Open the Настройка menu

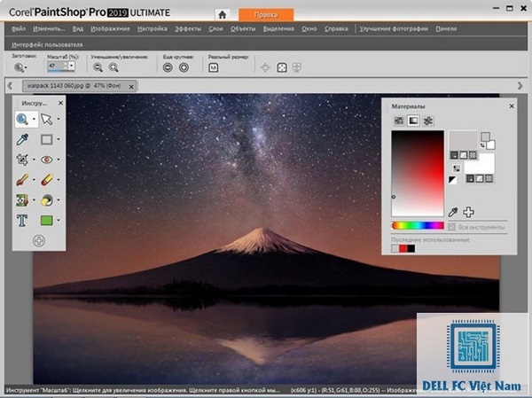(x=153, y=29)
